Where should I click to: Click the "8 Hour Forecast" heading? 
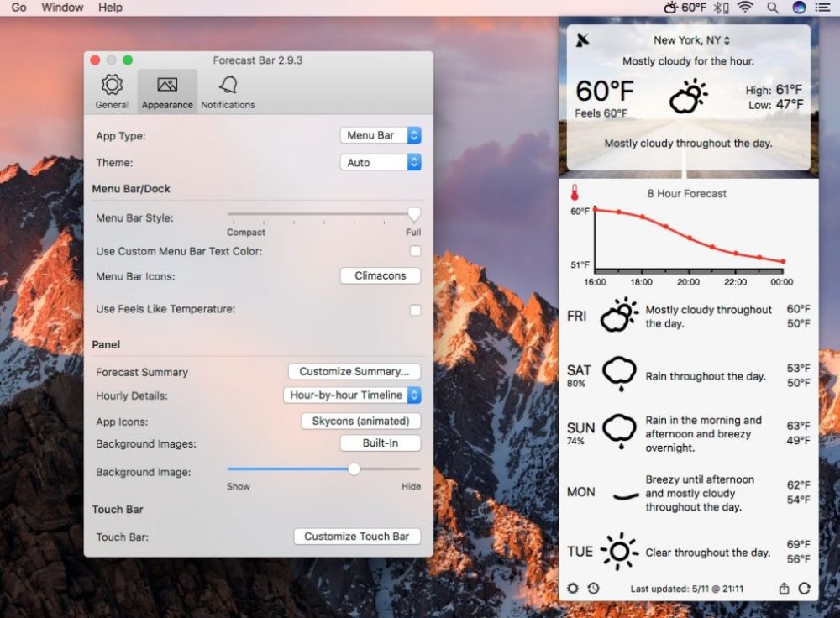tap(687, 193)
